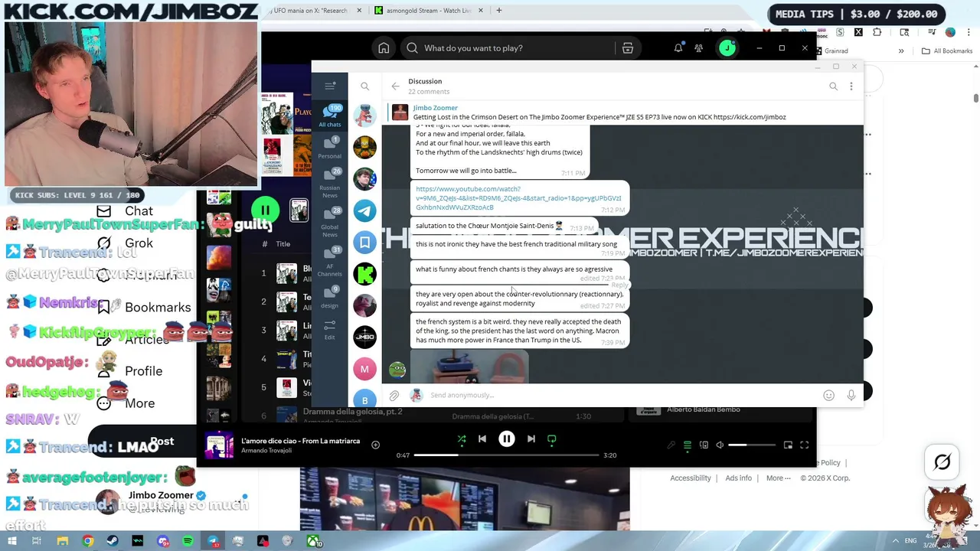The width and height of the screenshot is (980, 551).
Task: Click the Edit folders icon in Telegram
Action: point(330,330)
